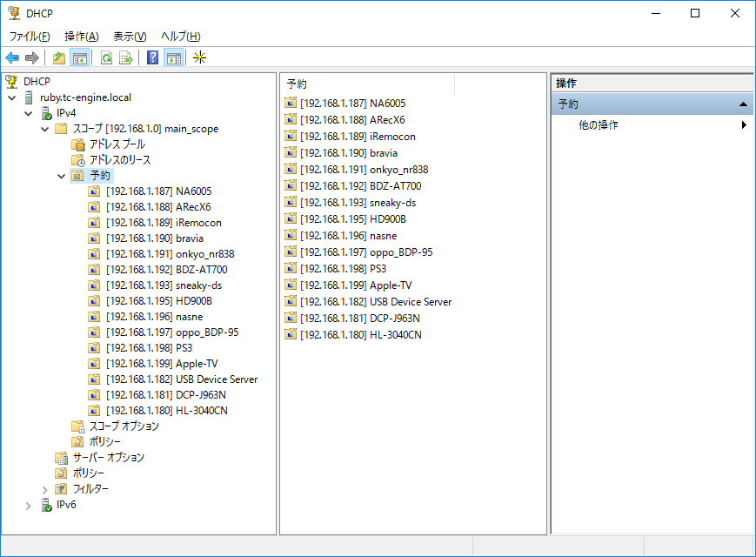Collapse the IPv4 node
The image size is (756, 557).
click(x=29, y=114)
